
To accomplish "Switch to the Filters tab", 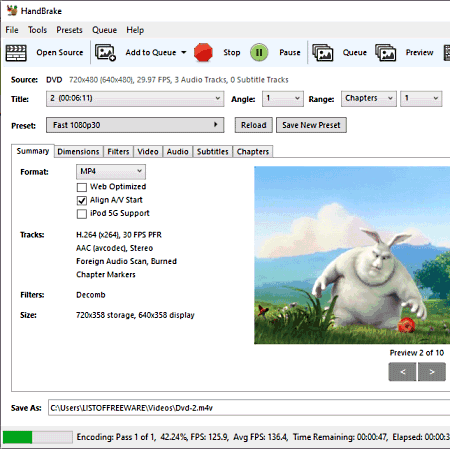I will point(118,152).
